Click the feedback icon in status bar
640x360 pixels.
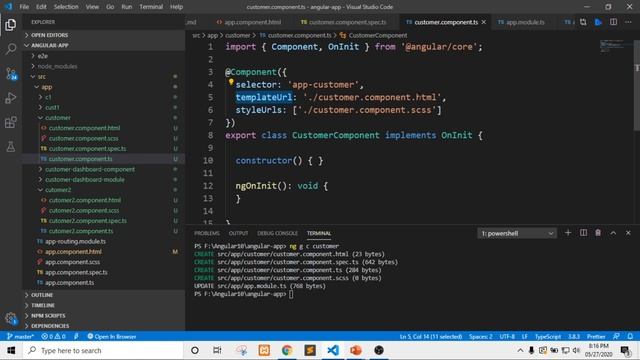616,336
